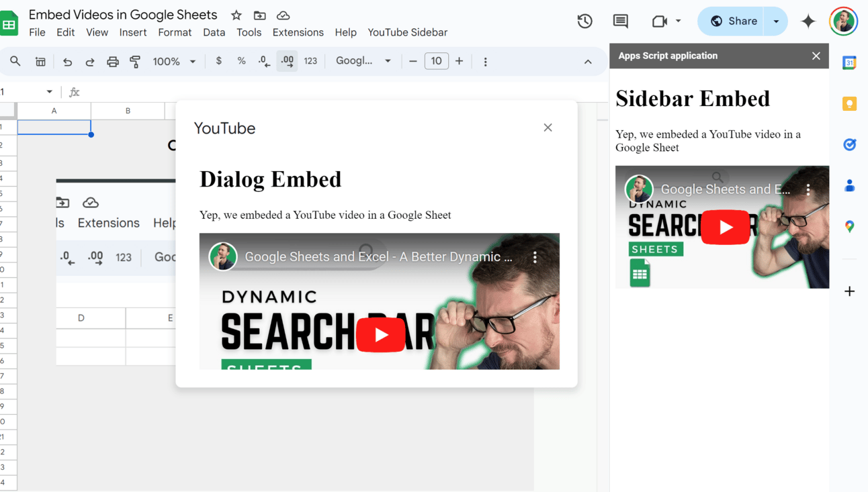Screen dimensions: 868x492
Task: Open the comments icon
Action: (x=620, y=21)
